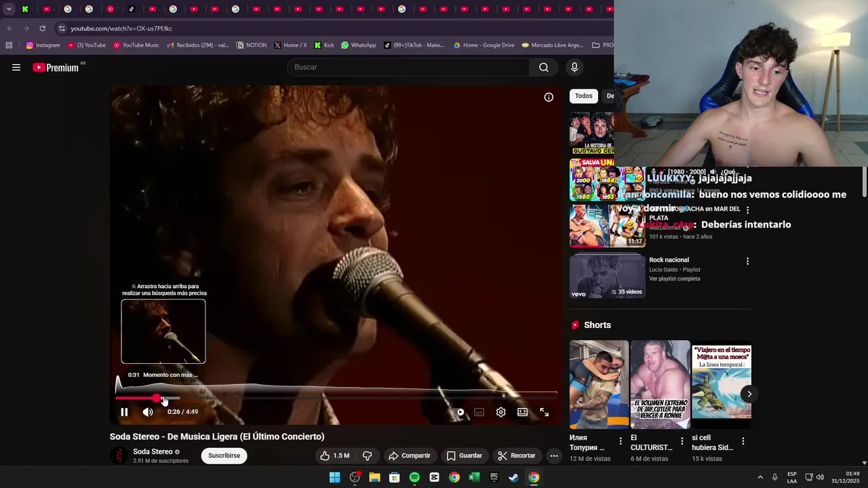Screen dimensions: 868x488
Task: Open options for 12 M de vistas Short
Action: pyautogui.click(x=620, y=441)
